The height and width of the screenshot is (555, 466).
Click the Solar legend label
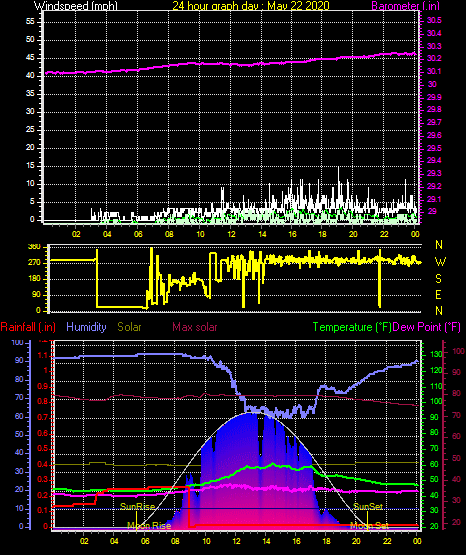click(129, 327)
